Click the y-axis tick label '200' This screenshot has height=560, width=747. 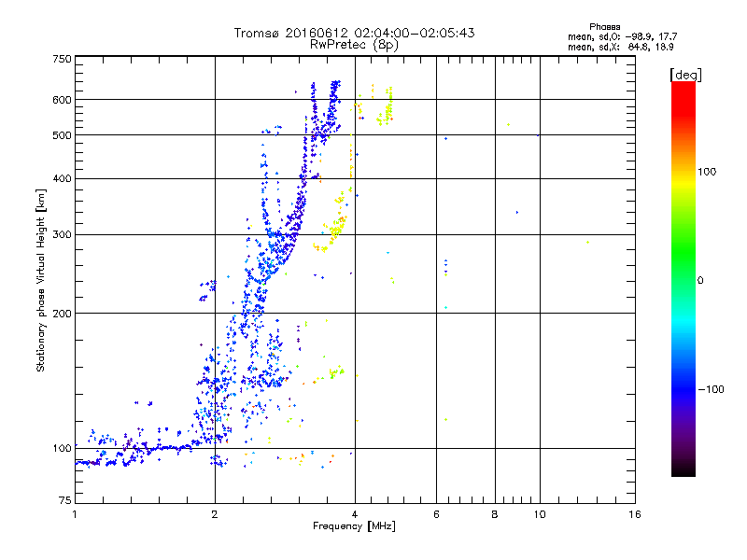(62, 314)
